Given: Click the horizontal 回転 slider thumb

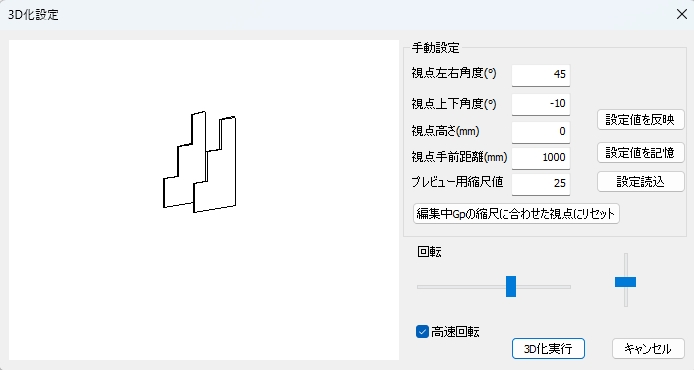Looking at the screenshot, I should 511,286.
